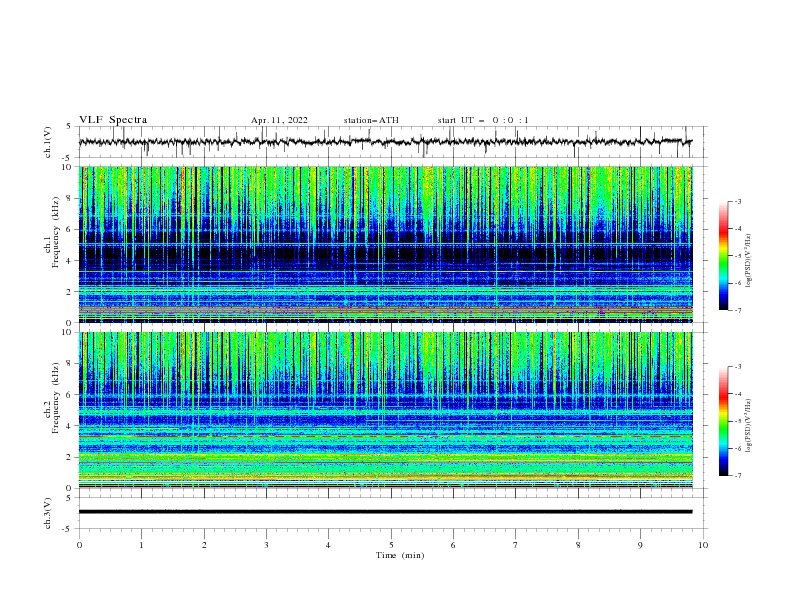The height and width of the screenshot is (612, 792).
Task: Click the ch.3 flat black waveform trace
Action: (x=385, y=512)
